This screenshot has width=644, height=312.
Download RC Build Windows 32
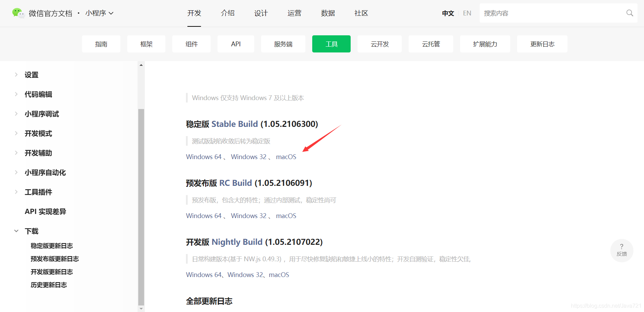[x=249, y=216]
